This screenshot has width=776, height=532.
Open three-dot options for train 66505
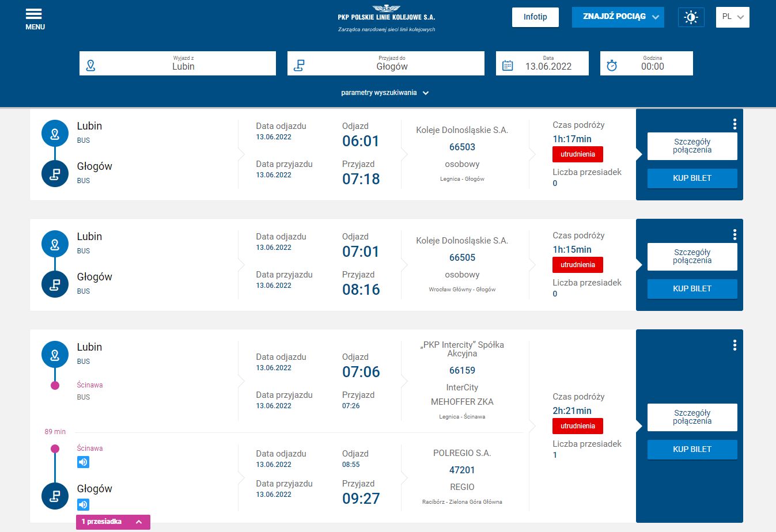(735, 234)
